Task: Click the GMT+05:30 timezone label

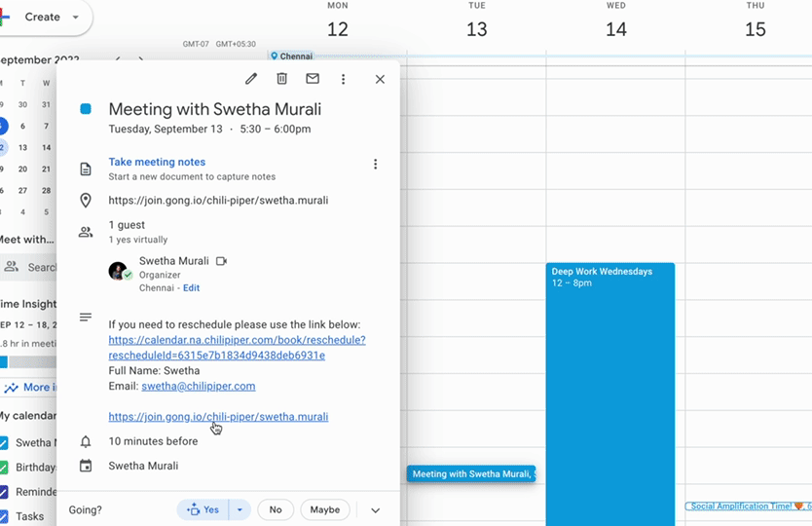Action: pyautogui.click(x=236, y=44)
